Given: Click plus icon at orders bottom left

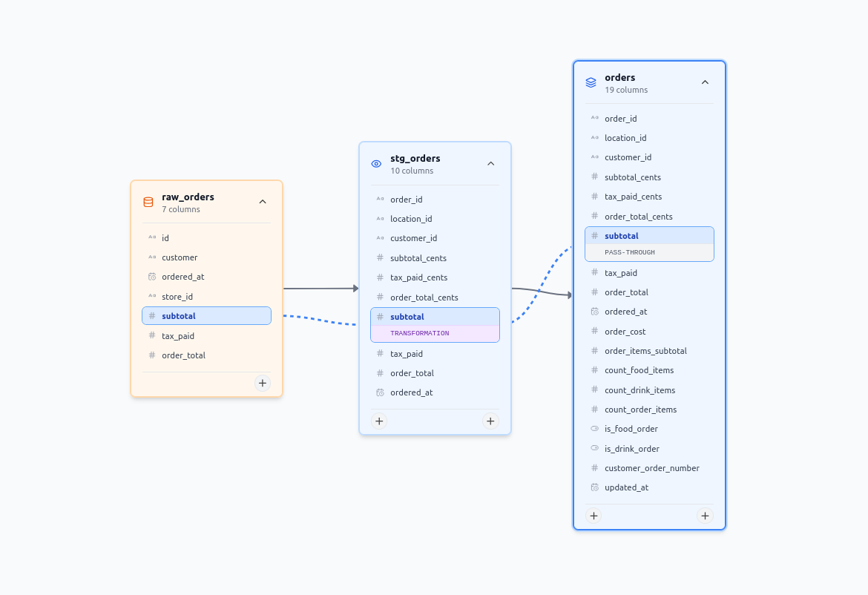Looking at the screenshot, I should tap(594, 516).
